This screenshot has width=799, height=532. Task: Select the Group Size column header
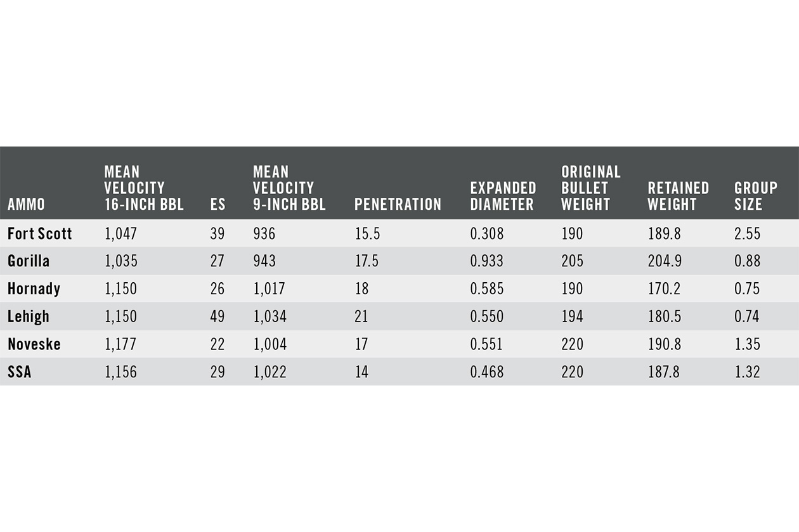click(x=755, y=196)
